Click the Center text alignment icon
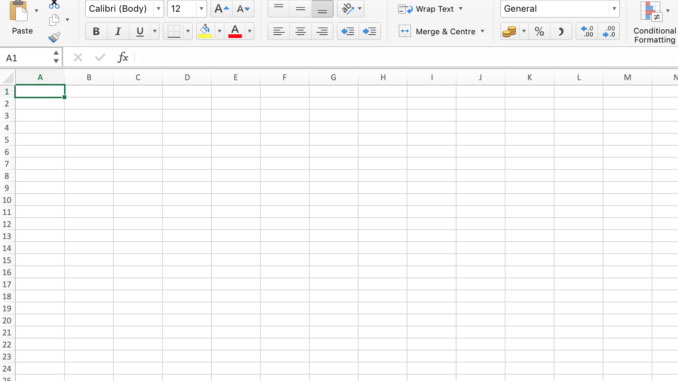The width and height of the screenshot is (678, 381). (x=300, y=31)
